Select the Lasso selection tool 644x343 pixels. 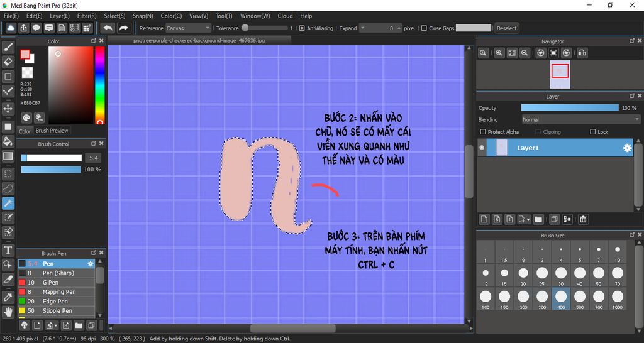point(8,188)
